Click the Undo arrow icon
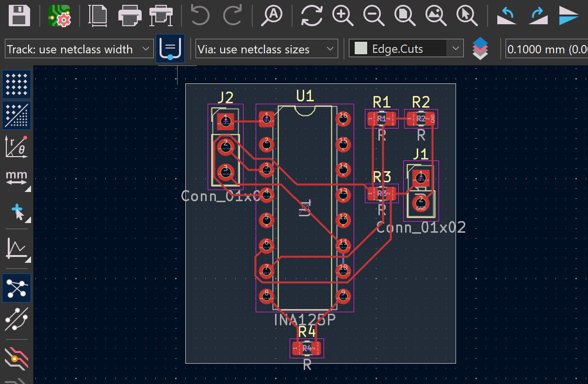Screen dimensions: 588x384 pyautogui.click(x=200, y=16)
